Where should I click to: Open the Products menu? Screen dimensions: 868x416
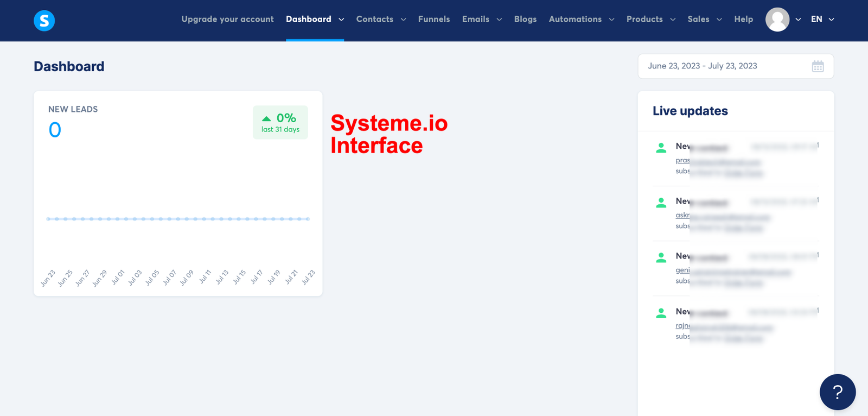coord(644,19)
